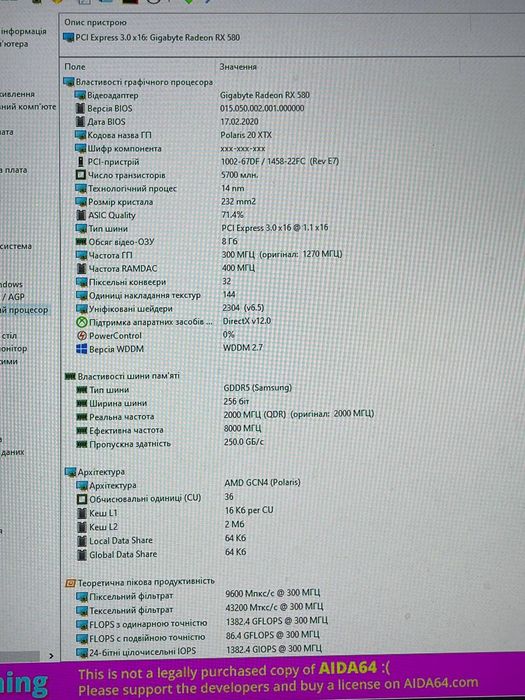This screenshot has height=700, width=525.
Task: Click the DirectX v12.0 value
Action: pyautogui.click(x=247, y=321)
